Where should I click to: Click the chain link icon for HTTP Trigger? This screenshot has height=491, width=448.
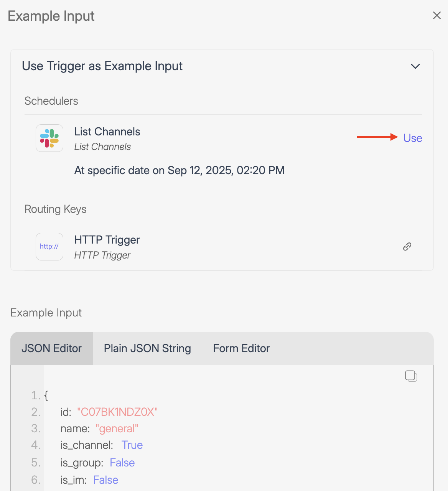tap(407, 247)
